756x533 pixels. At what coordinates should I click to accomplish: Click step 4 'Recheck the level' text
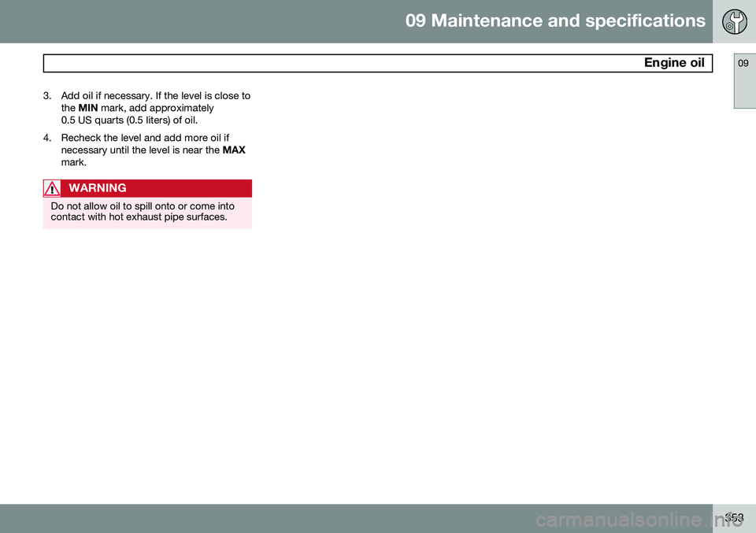153,150
